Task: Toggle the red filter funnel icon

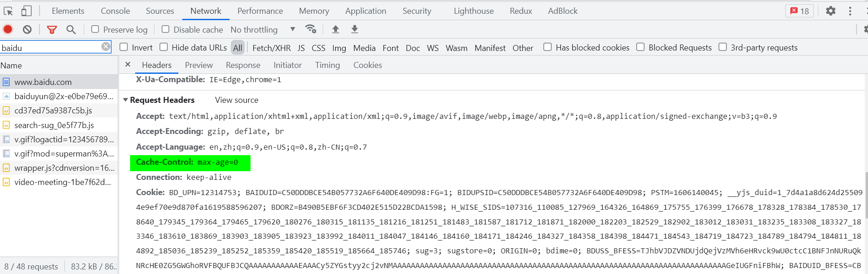Action: (x=52, y=29)
